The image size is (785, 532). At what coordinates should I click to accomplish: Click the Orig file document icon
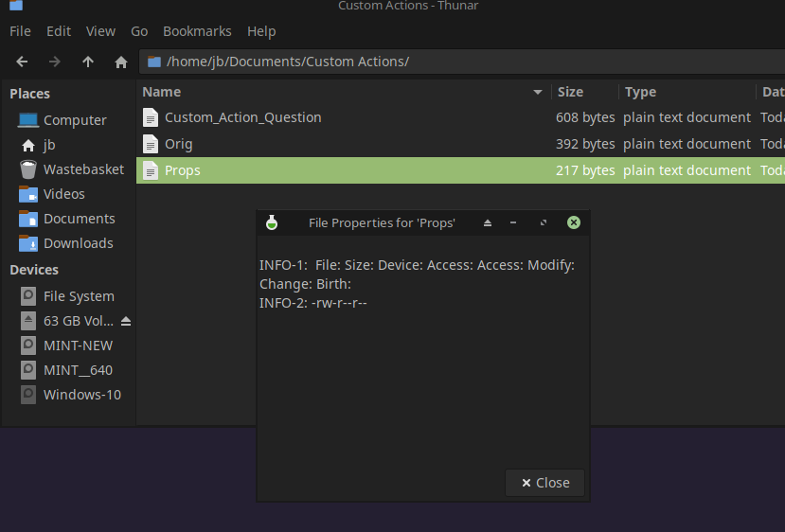pyautogui.click(x=151, y=144)
